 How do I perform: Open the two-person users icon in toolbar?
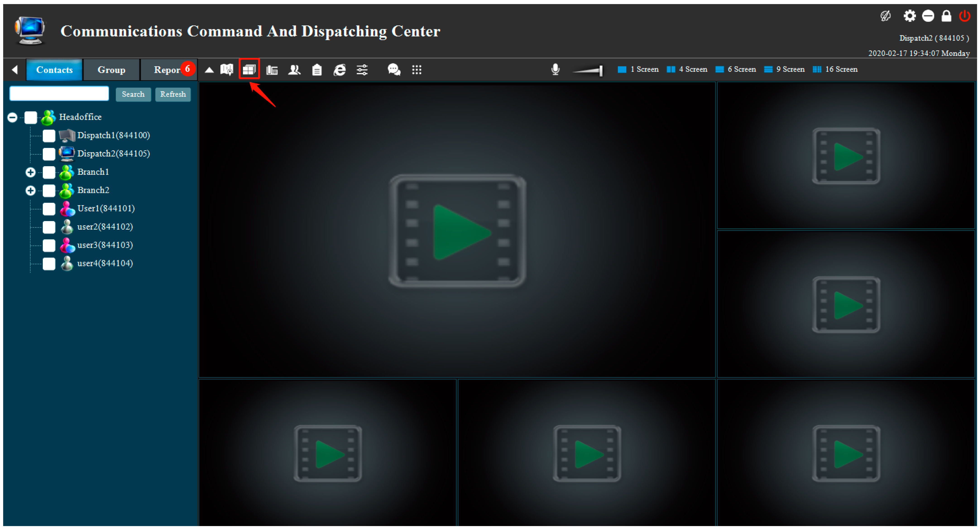tap(295, 70)
